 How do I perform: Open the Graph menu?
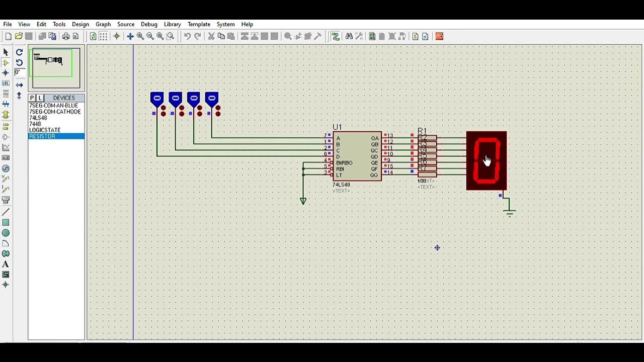tap(103, 24)
